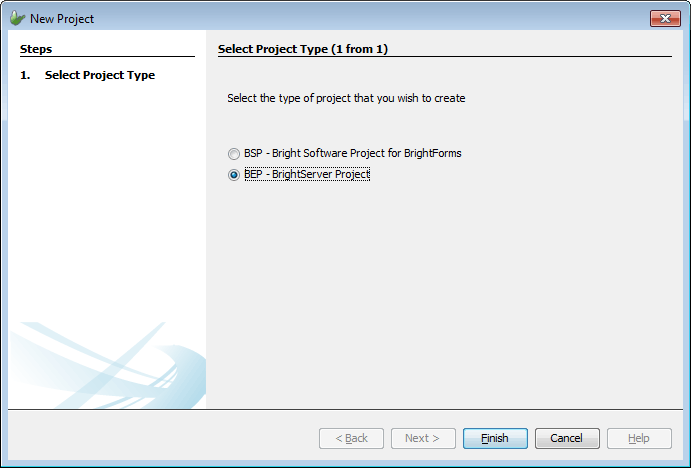Select 'Select Project Type' step in Steps list
Viewport: 691px width, 468px height.
100,75
